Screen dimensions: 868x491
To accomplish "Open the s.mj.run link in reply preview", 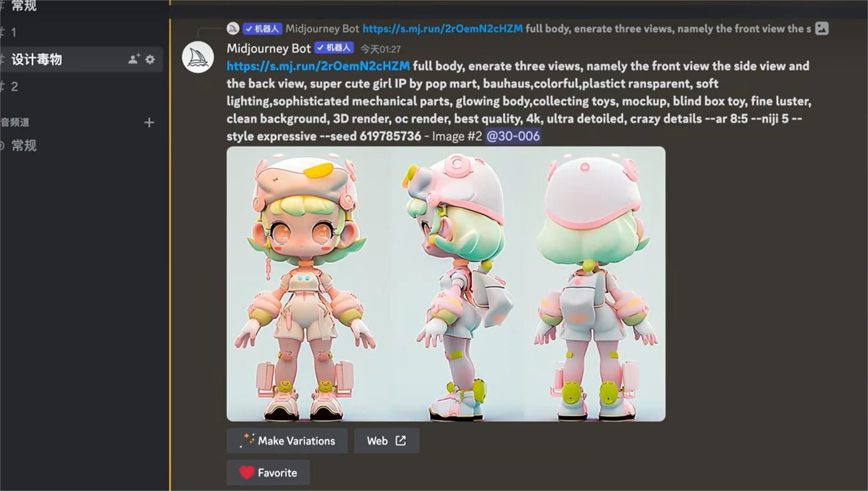I will point(443,29).
